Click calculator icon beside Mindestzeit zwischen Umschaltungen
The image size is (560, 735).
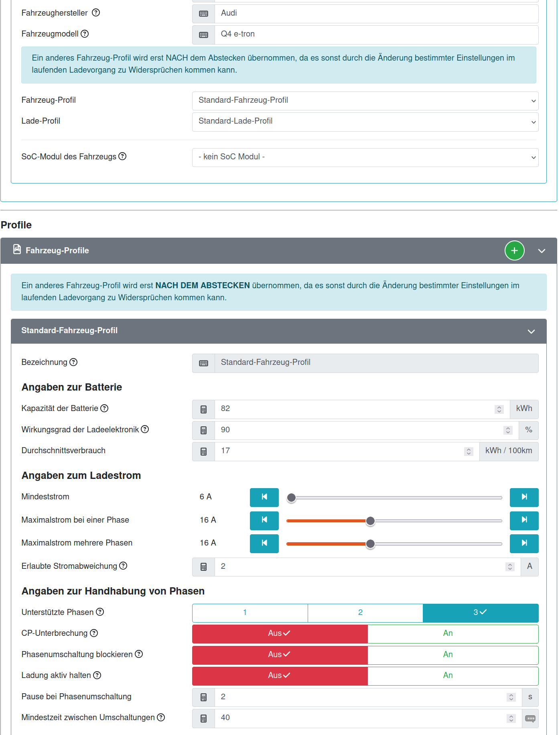tap(204, 719)
